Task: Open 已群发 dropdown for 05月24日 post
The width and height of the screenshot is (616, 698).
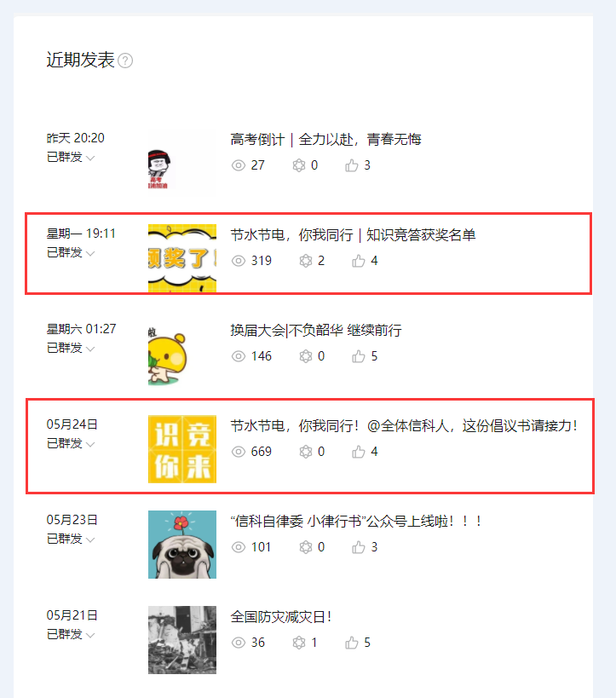Action: [x=71, y=444]
